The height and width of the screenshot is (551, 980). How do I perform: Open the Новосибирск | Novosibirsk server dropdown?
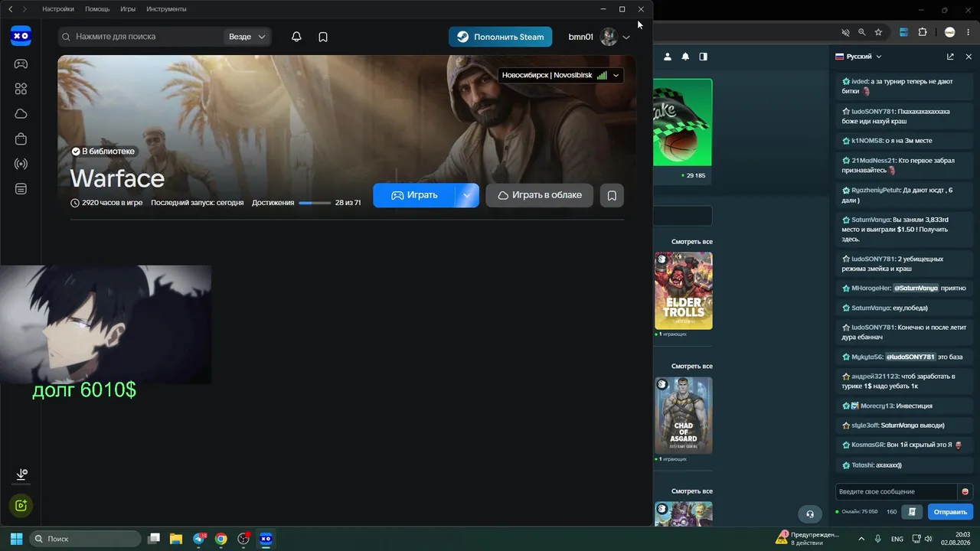point(560,75)
